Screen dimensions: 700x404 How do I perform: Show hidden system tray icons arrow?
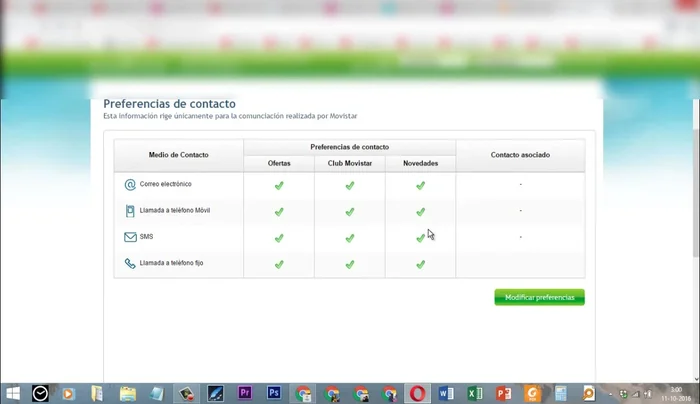click(x=610, y=394)
